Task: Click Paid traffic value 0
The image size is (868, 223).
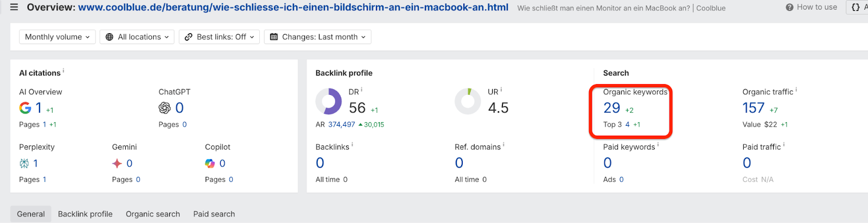Action: pyautogui.click(x=747, y=163)
